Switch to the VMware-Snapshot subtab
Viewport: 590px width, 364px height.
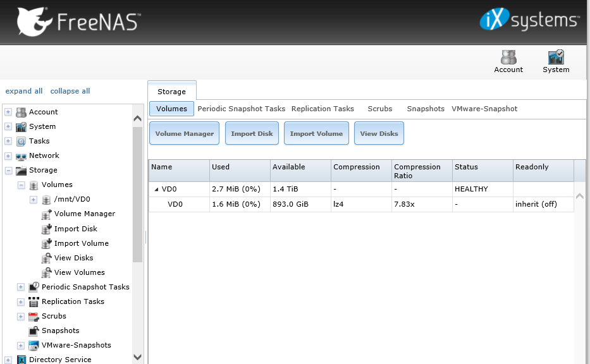484,109
